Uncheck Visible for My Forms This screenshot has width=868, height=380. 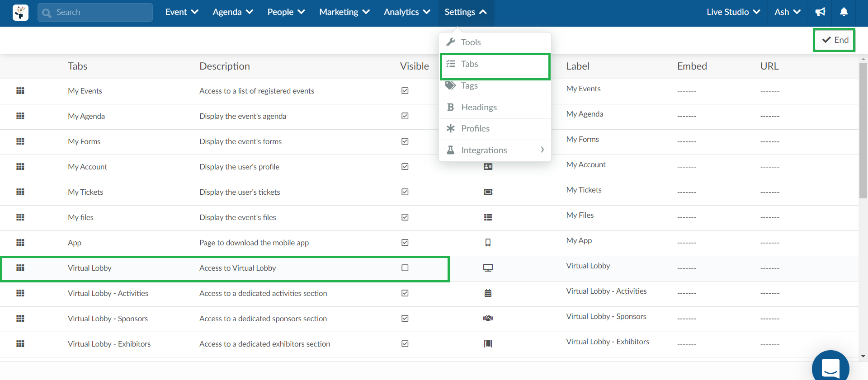click(x=405, y=141)
